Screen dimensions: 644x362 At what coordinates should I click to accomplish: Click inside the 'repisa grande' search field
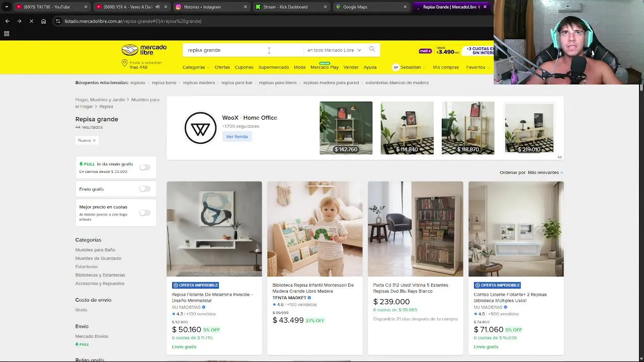tap(243, 50)
